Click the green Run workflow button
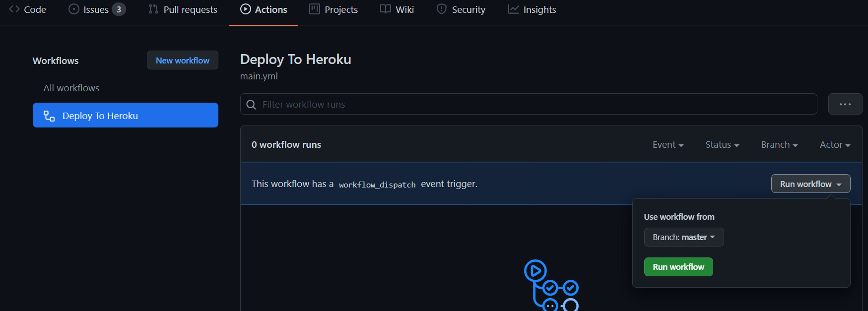Image resolution: width=868 pixels, height=311 pixels. click(678, 267)
